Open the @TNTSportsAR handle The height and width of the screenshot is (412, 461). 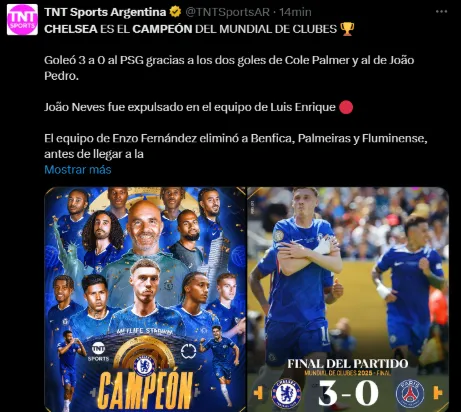coord(227,12)
